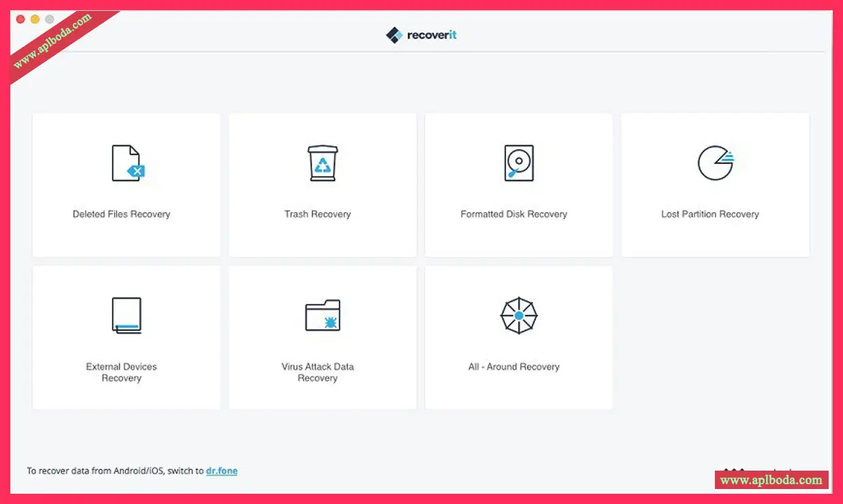Open the dr.fone link
Viewport: 843px width, 504px height.
pos(221,471)
